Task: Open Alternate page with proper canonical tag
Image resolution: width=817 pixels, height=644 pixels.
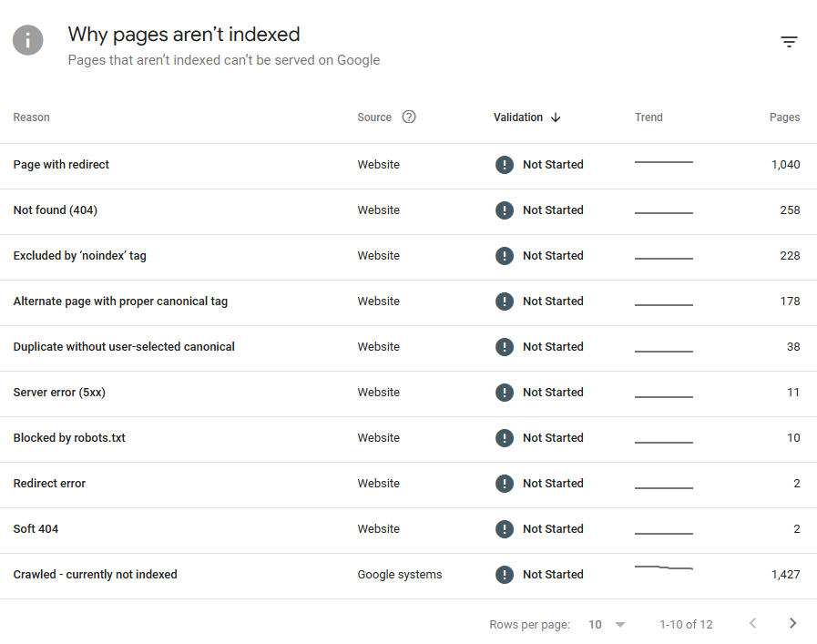Action: [x=408, y=302]
